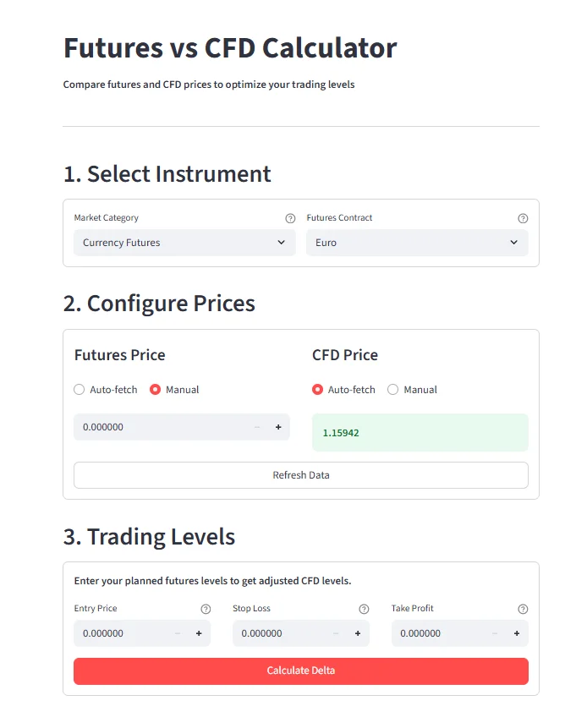
Task: Select Auto-fetch for CFD Price
Action: tap(318, 390)
